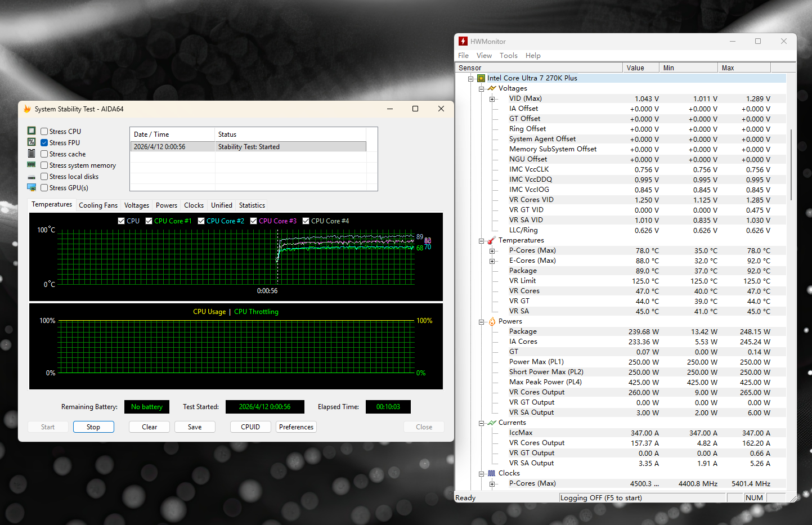Collapse the Powers section in sensor tree
Image resolution: width=812 pixels, height=525 pixels.
point(482,322)
